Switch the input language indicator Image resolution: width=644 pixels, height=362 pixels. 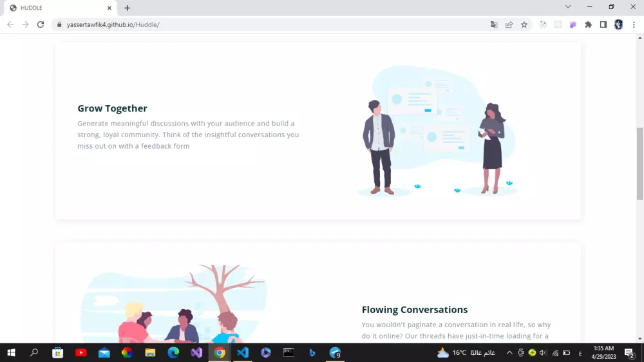coord(580,353)
